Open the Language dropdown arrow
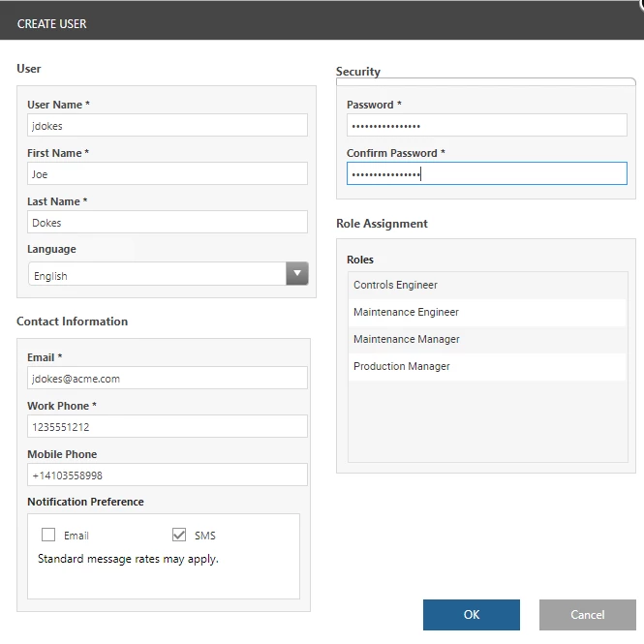The height and width of the screenshot is (644, 644). coord(297,273)
